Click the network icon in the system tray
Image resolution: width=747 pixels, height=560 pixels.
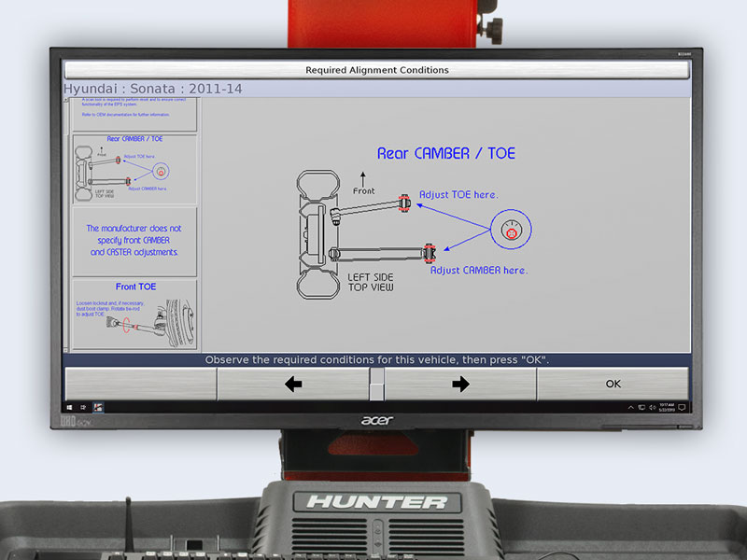[641, 408]
